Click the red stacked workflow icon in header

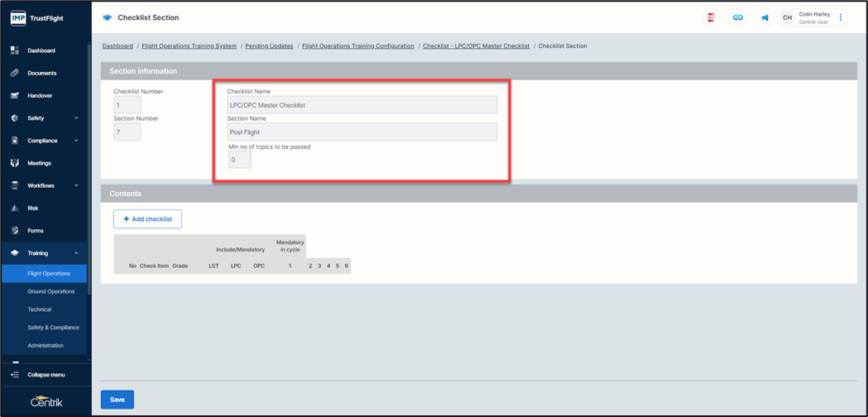(x=710, y=17)
